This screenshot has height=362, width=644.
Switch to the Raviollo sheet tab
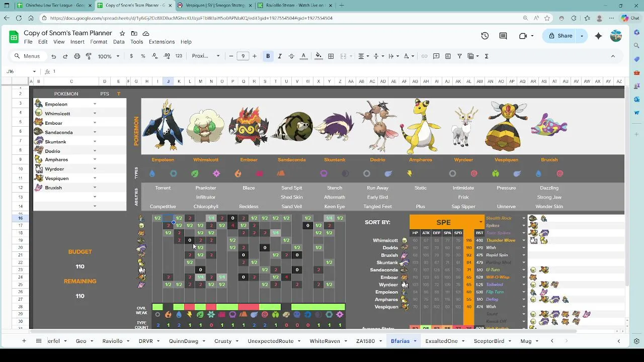(115, 341)
